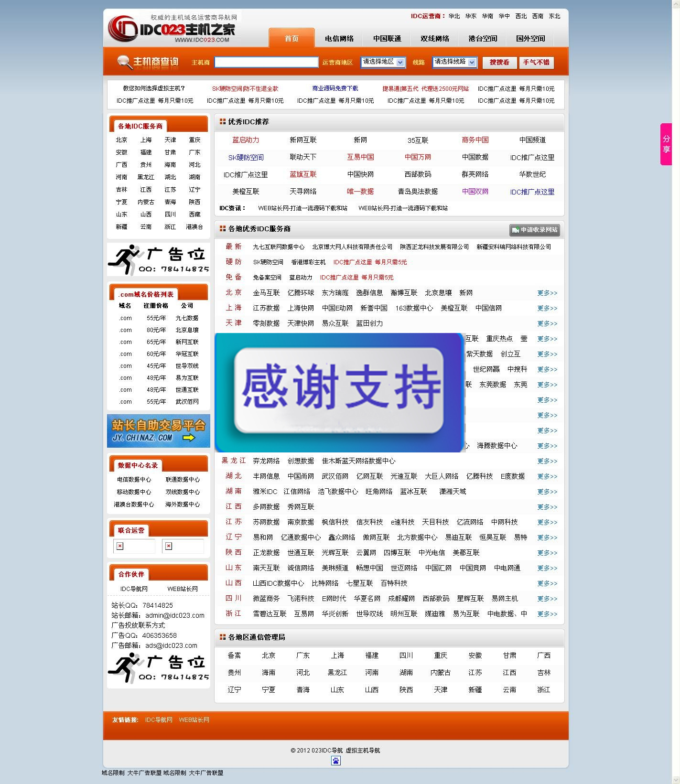Open 武汉佰网 in the 湖北 row
This screenshot has height=784, width=680.
[335, 476]
